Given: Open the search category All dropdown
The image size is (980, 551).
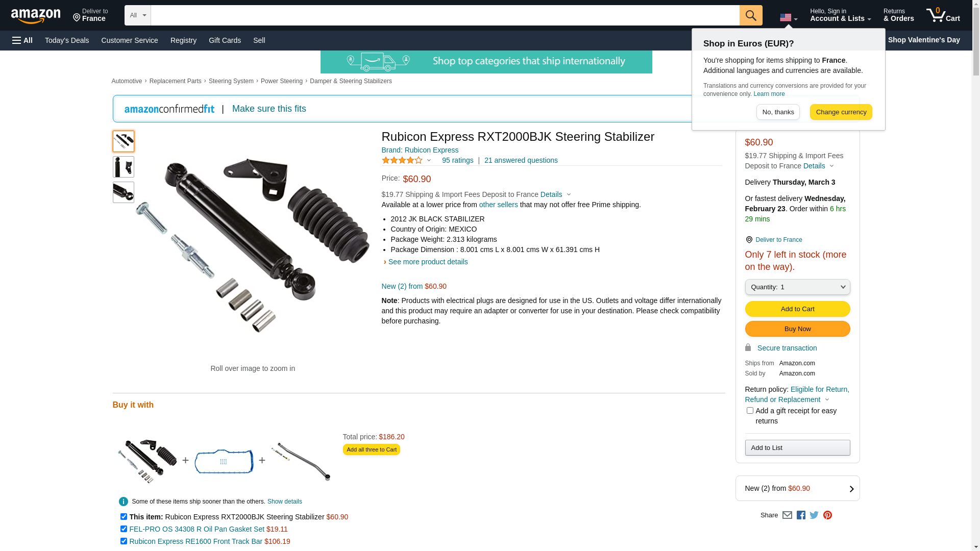Looking at the screenshot, I should click(x=138, y=15).
